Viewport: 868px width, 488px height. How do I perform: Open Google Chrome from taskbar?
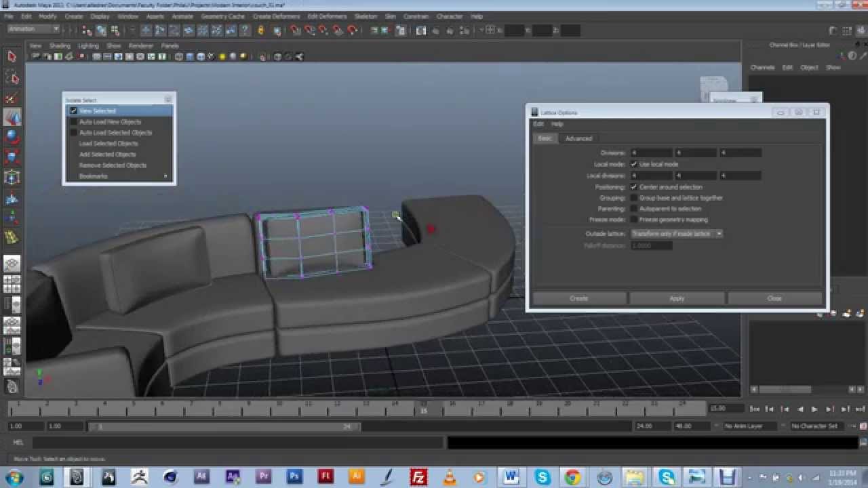[x=572, y=476]
